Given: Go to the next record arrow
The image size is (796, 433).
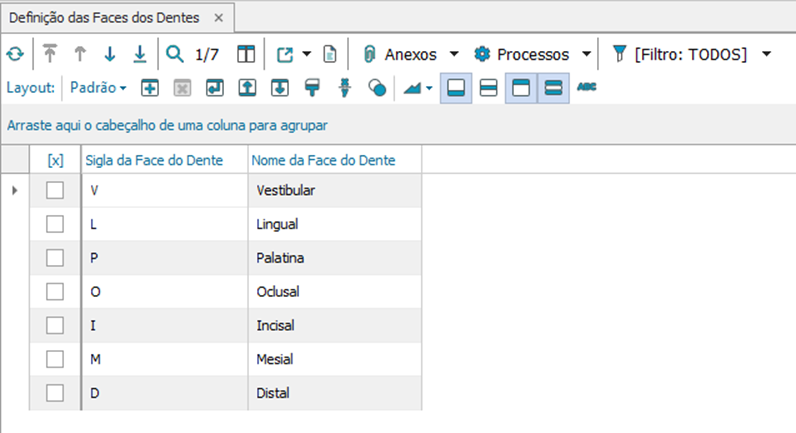Looking at the screenshot, I should click(110, 54).
